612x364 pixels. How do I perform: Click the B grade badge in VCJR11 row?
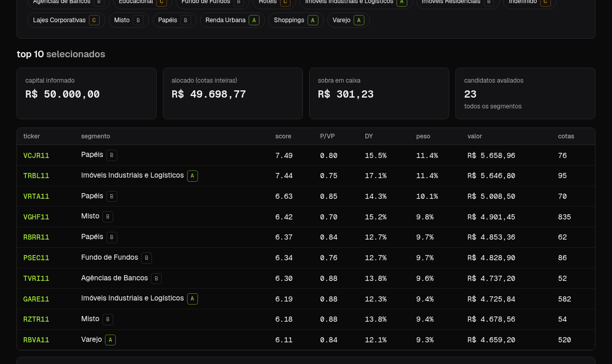coord(112,155)
